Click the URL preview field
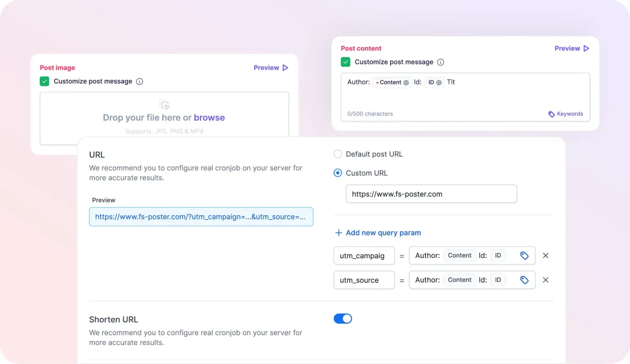This screenshot has width=630, height=364. coord(201,217)
